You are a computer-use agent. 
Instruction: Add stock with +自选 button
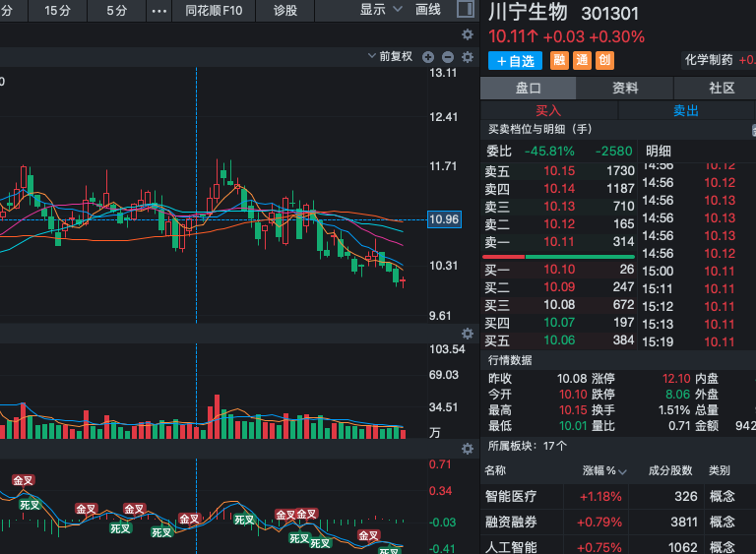click(x=515, y=61)
